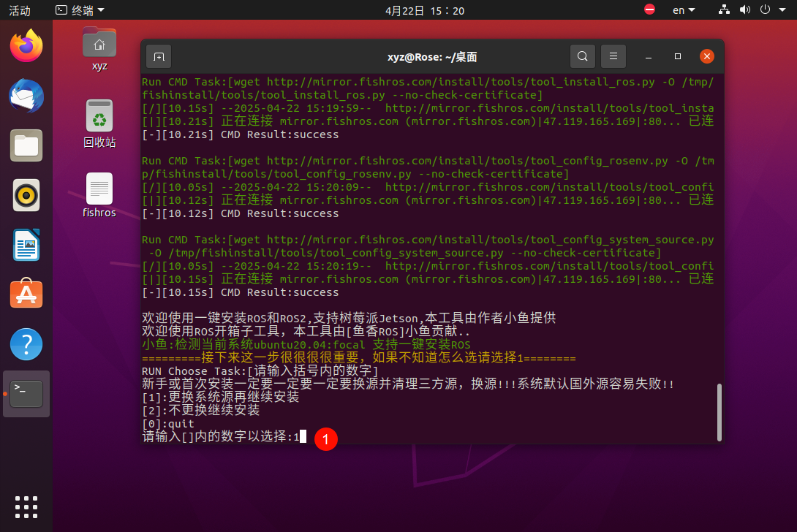Image resolution: width=797 pixels, height=532 pixels.
Task: Click the Run CMD Task line for tool_config_rosenv.py
Action: point(428,167)
